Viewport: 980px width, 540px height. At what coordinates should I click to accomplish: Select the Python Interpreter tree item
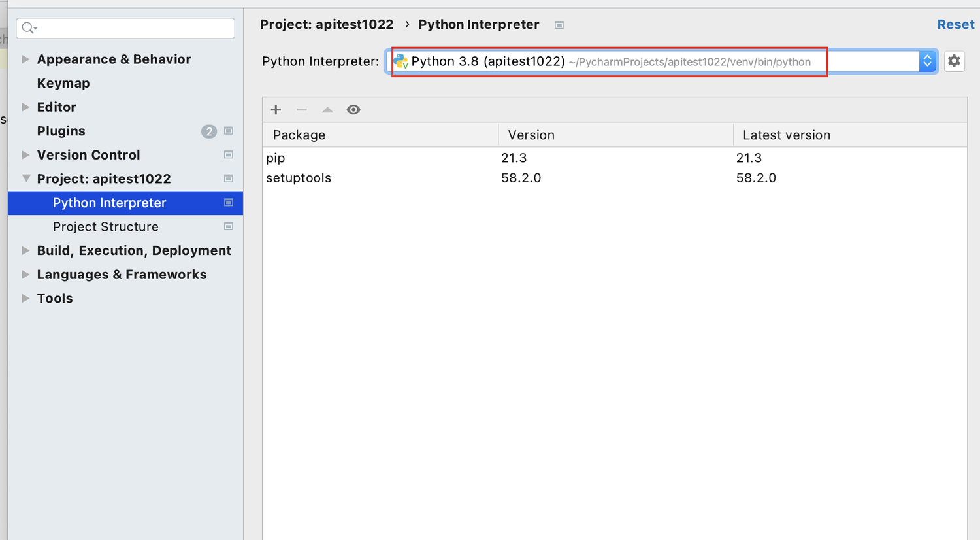[x=125, y=203]
